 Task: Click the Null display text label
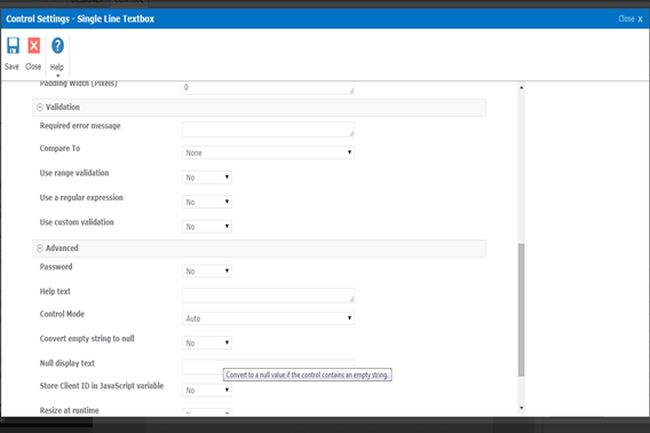tap(67, 363)
